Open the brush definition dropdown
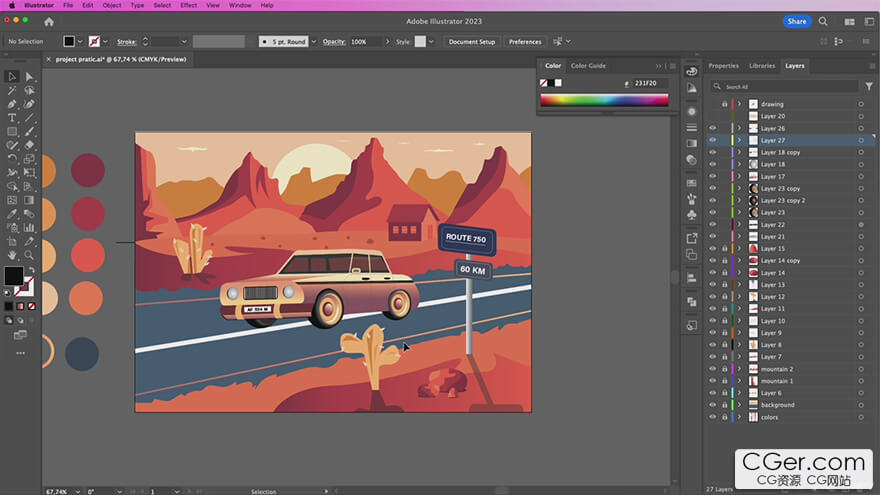This screenshot has height=495, width=880. [x=314, y=42]
